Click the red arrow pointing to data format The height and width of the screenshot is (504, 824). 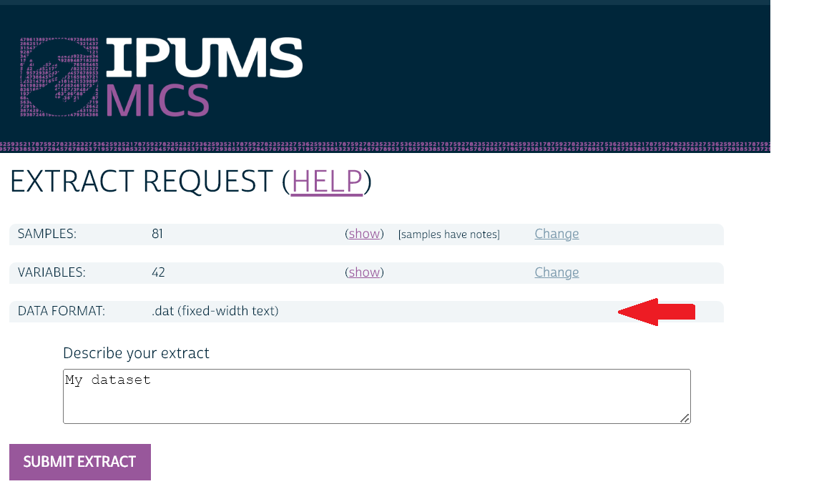[656, 312]
